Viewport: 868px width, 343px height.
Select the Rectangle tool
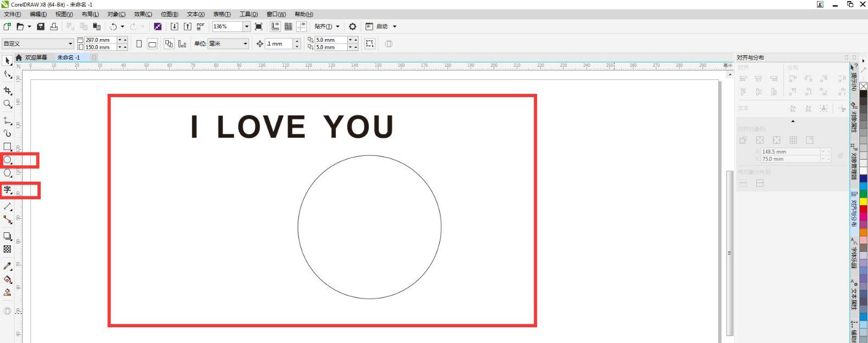[x=8, y=147]
